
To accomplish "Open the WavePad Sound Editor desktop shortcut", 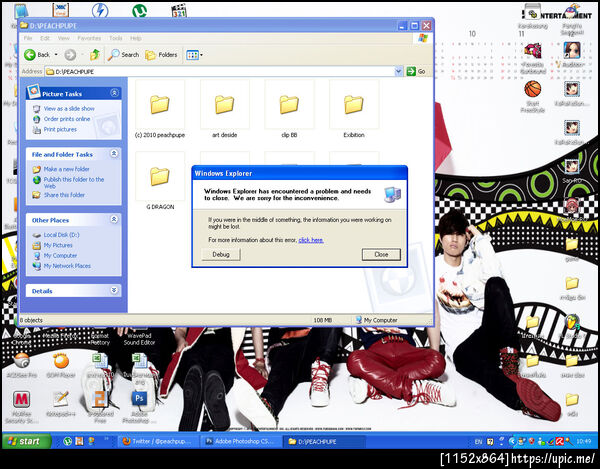I will tap(139, 337).
